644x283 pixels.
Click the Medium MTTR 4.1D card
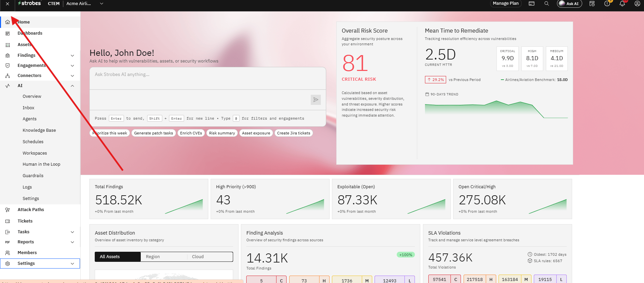pyautogui.click(x=557, y=58)
